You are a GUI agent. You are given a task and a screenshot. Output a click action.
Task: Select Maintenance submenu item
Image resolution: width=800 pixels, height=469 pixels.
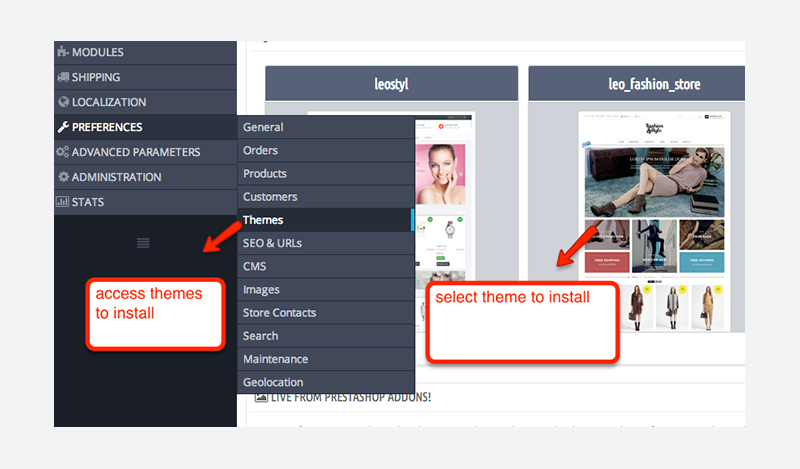click(326, 359)
